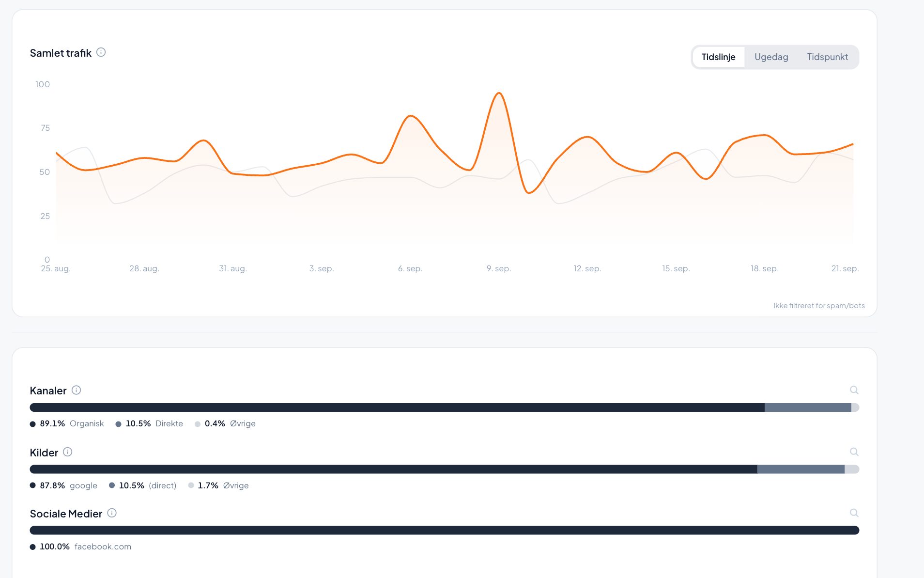Click the Sociale Medier heading
924x578 pixels.
[x=66, y=514]
